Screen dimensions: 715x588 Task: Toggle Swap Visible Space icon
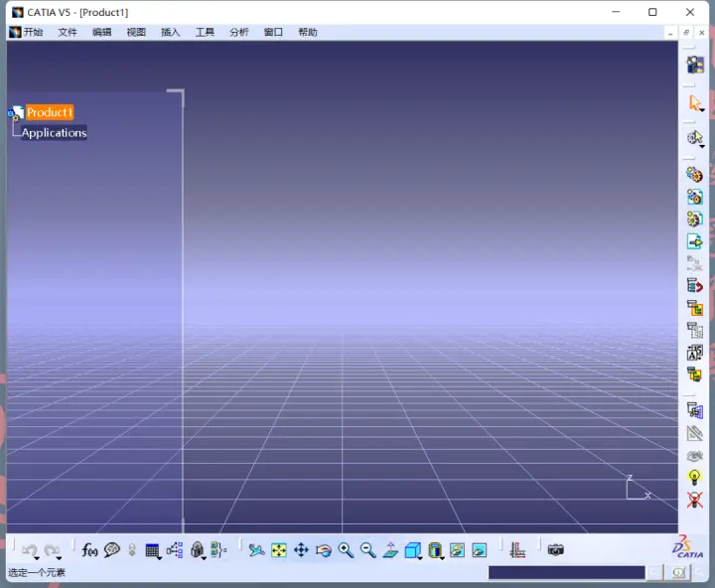480,550
